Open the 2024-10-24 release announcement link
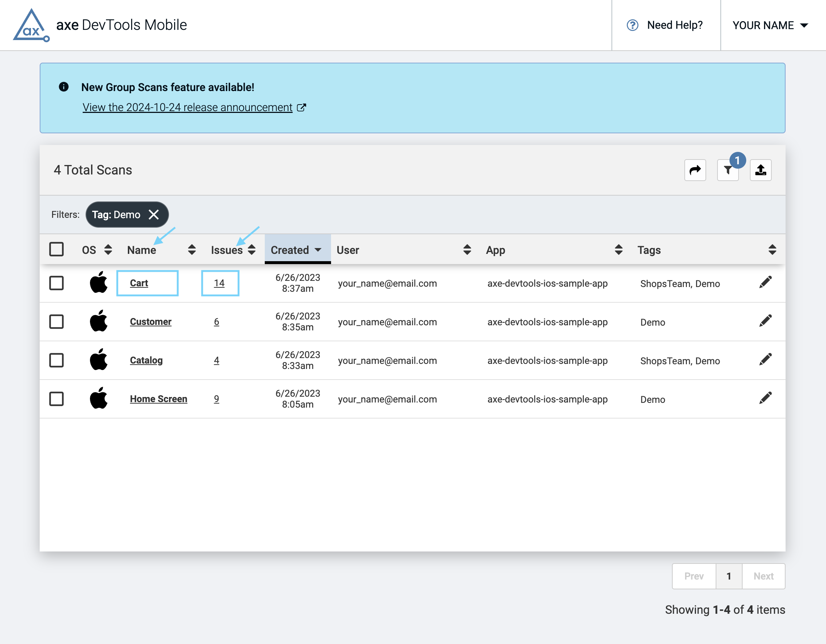 (x=188, y=107)
